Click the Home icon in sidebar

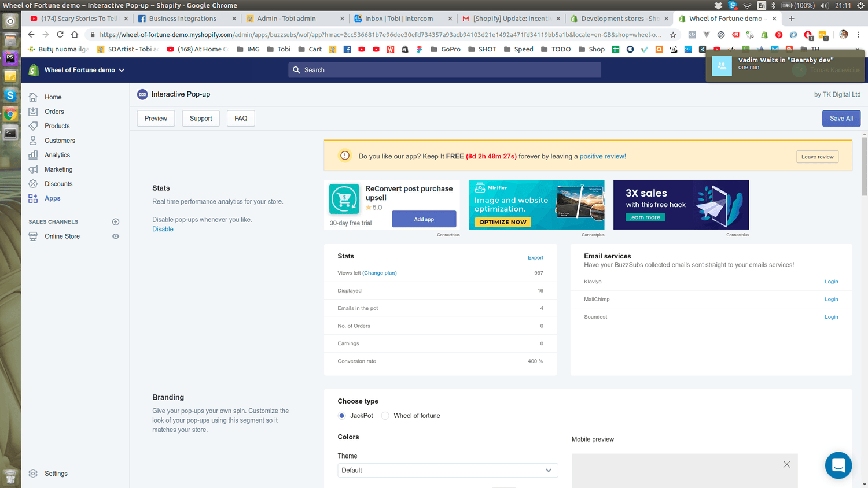coord(33,97)
